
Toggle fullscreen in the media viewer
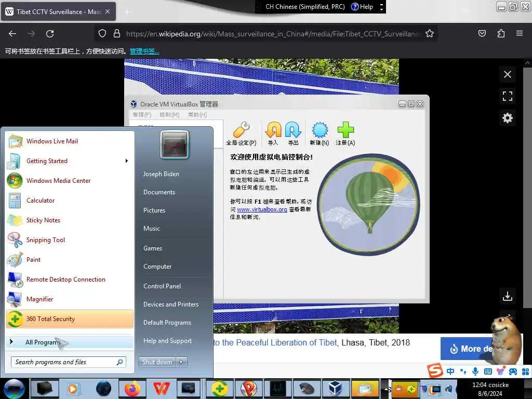pyautogui.click(x=508, y=96)
